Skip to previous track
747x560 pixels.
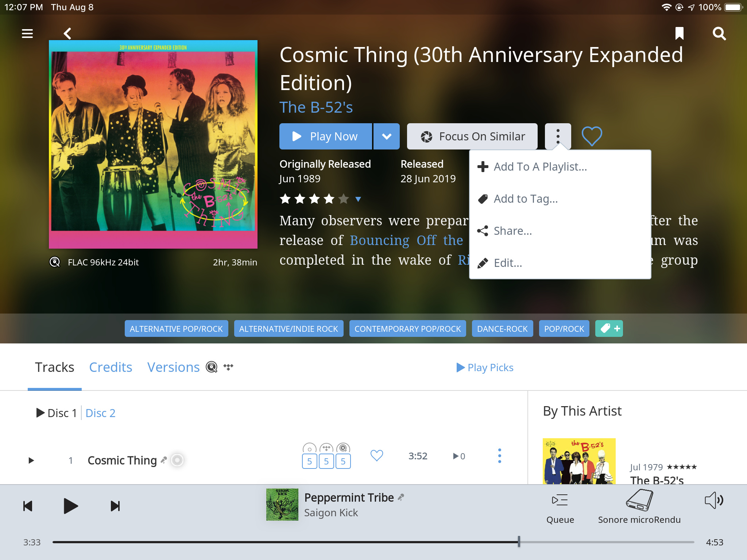(28, 506)
